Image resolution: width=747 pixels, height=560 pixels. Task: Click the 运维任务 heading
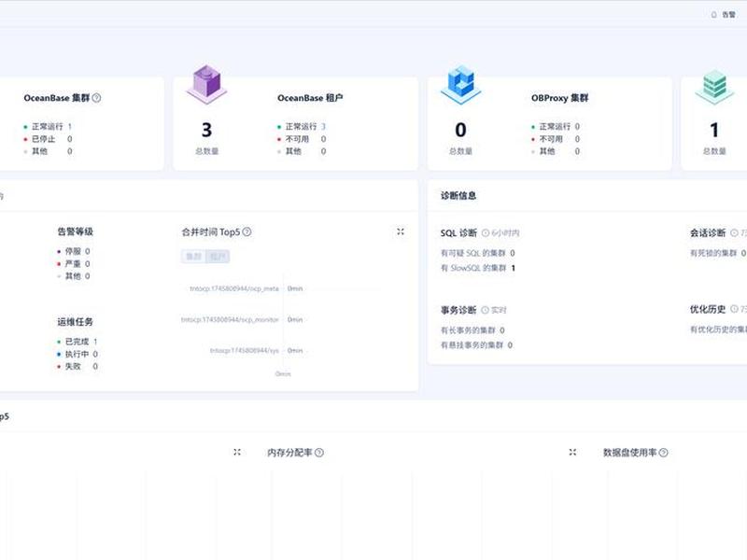click(x=76, y=322)
